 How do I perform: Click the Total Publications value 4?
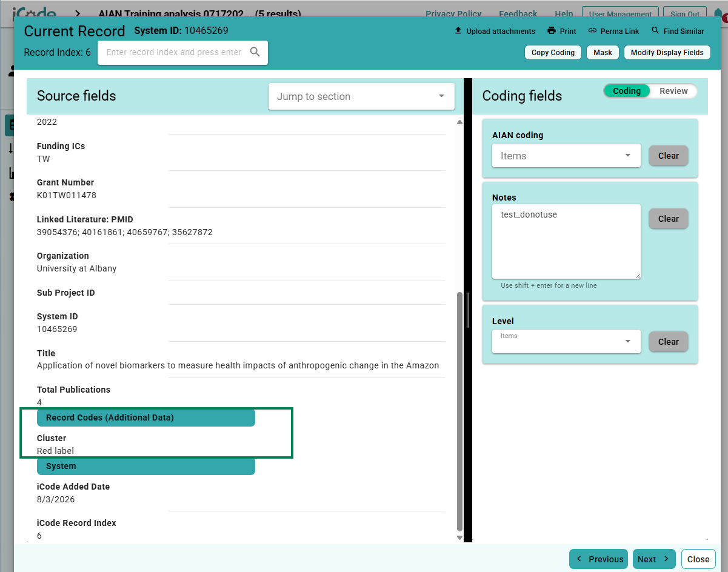pyautogui.click(x=39, y=402)
